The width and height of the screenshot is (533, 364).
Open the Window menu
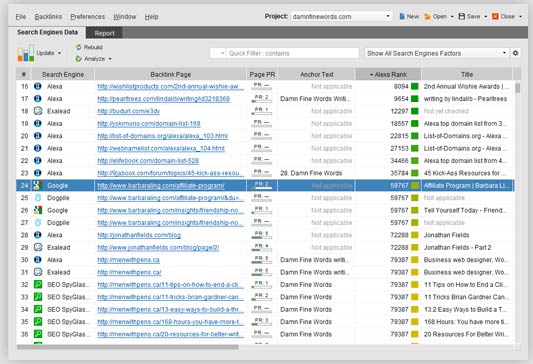[x=124, y=17]
